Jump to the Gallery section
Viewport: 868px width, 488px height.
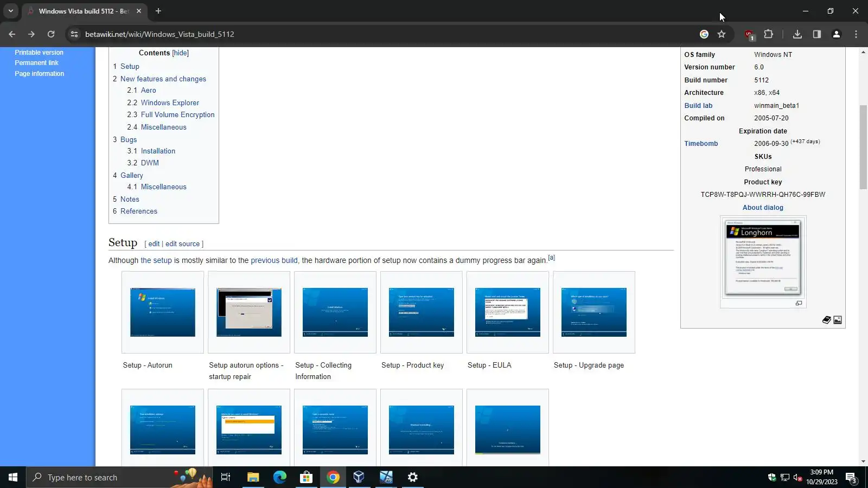132,176
